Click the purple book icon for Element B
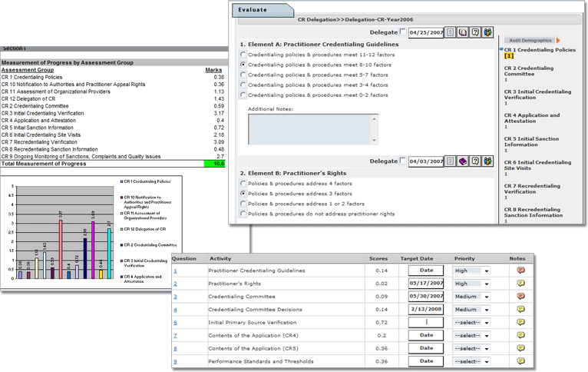The height and width of the screenshot is (372, 588). 463,161
